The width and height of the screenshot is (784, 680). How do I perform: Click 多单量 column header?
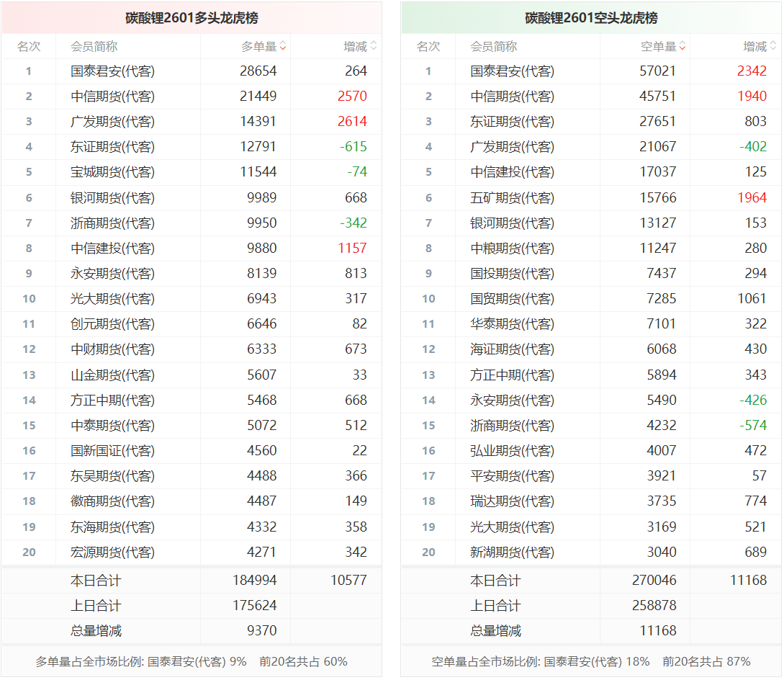(259, 47)
